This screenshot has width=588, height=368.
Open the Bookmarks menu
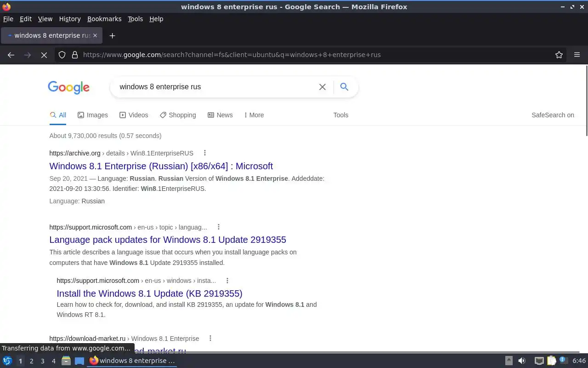pos(104,19)
